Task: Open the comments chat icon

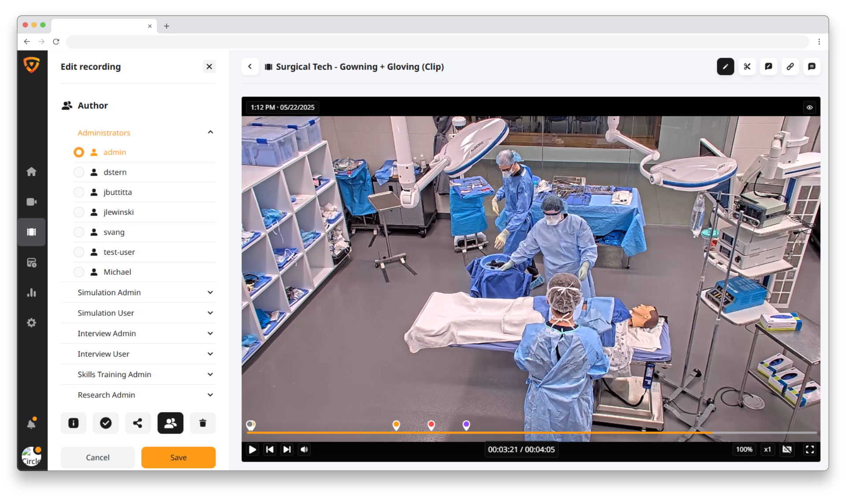Action: pos(812,67)
